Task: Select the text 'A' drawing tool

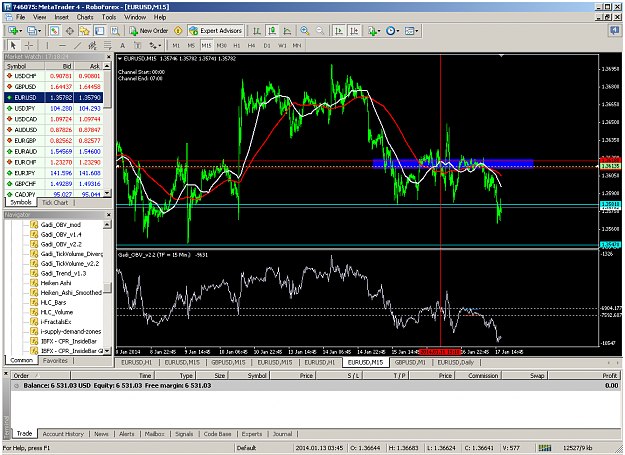Action: pyautogui.click(x=123, y=45)
